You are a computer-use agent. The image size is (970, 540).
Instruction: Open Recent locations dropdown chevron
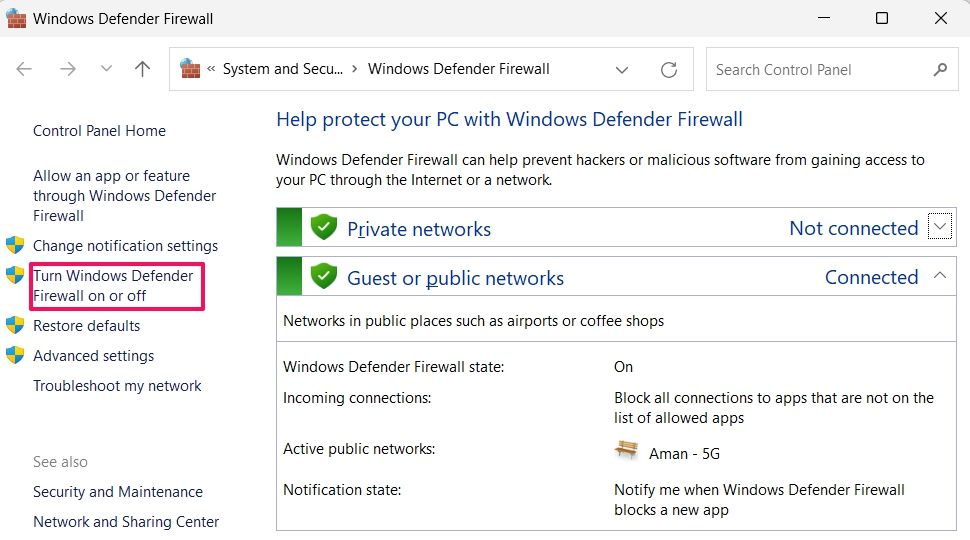pos(106,69)
